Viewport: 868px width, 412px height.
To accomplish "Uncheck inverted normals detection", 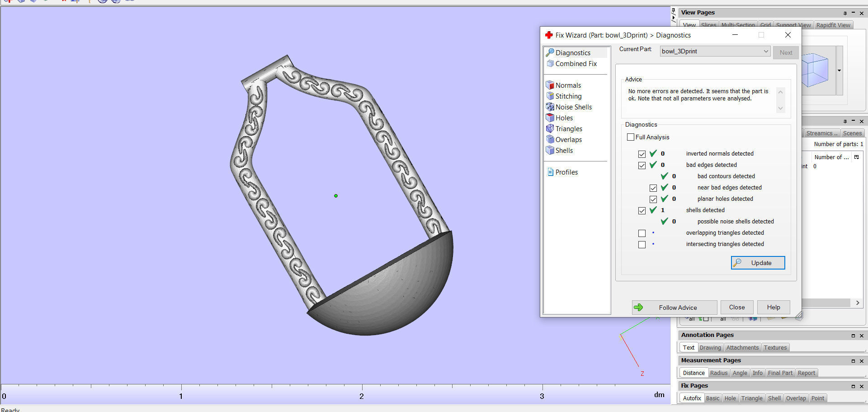I will click(x=642, y=154).
